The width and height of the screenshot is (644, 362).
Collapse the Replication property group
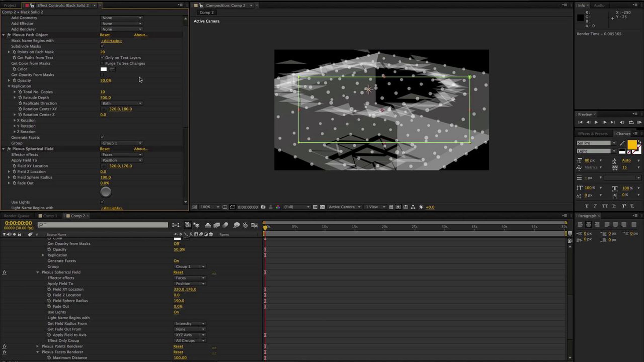point(9,86)
